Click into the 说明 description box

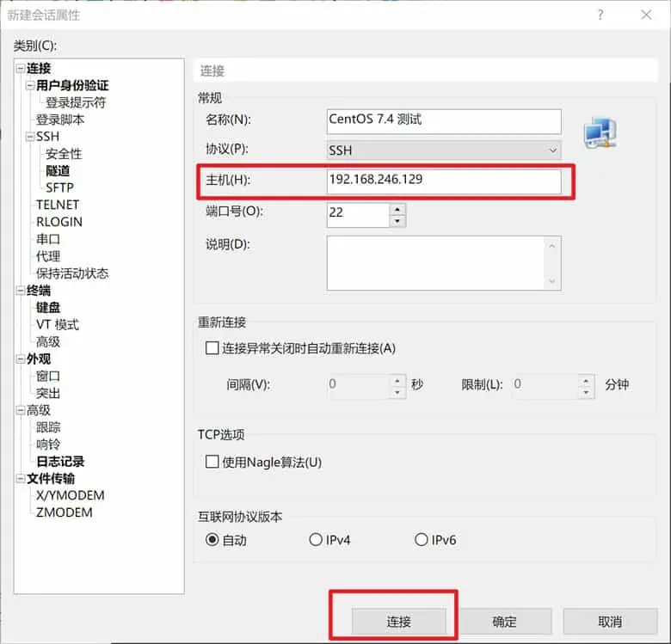pos(434,263)
